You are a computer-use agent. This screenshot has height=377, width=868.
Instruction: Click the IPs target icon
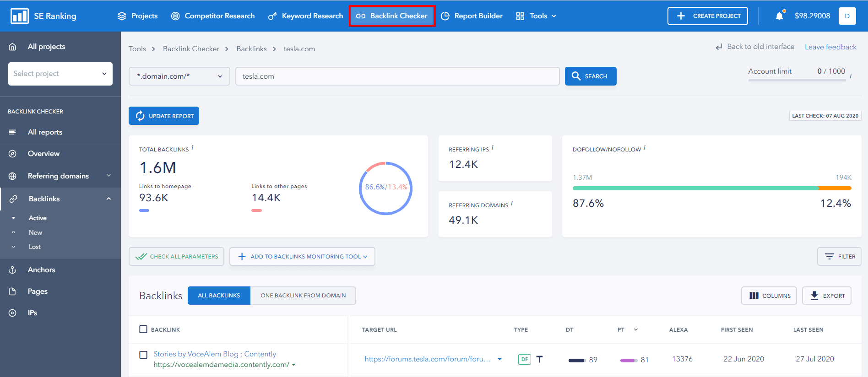pos(13,313)
